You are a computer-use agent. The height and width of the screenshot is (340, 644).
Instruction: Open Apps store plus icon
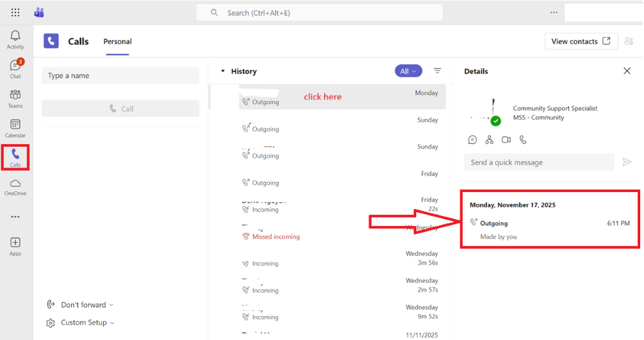point(15,246)
